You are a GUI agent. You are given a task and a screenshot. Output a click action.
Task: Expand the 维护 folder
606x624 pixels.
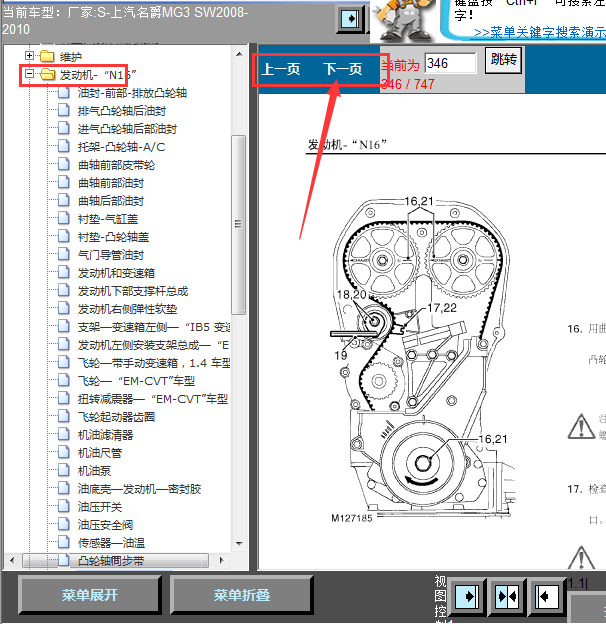click(29, 55)
